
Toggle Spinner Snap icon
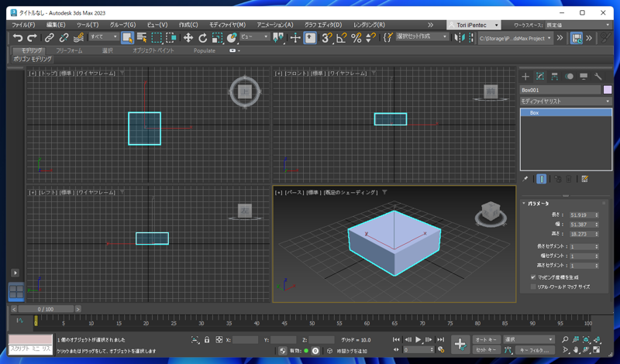coord(370,37)
